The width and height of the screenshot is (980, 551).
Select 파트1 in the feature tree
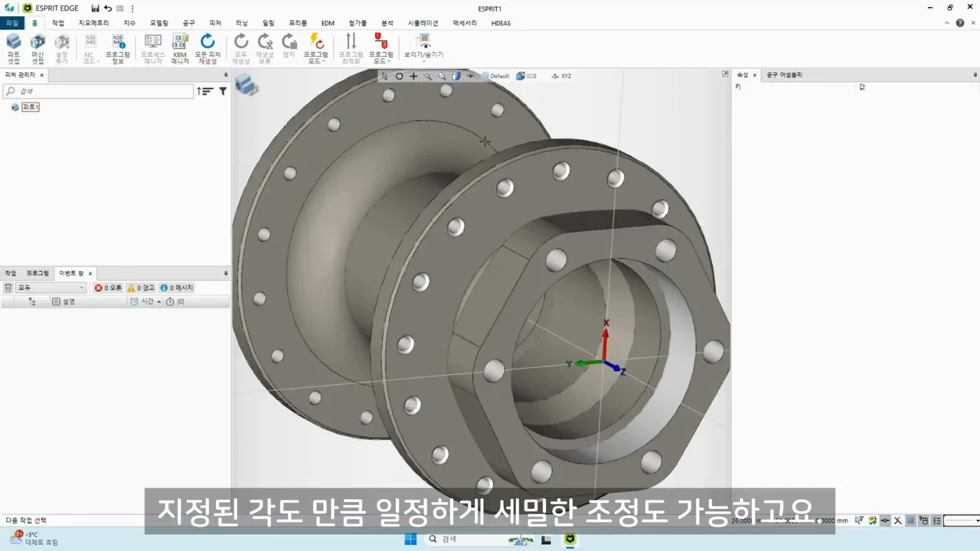[x=30, y=107]
